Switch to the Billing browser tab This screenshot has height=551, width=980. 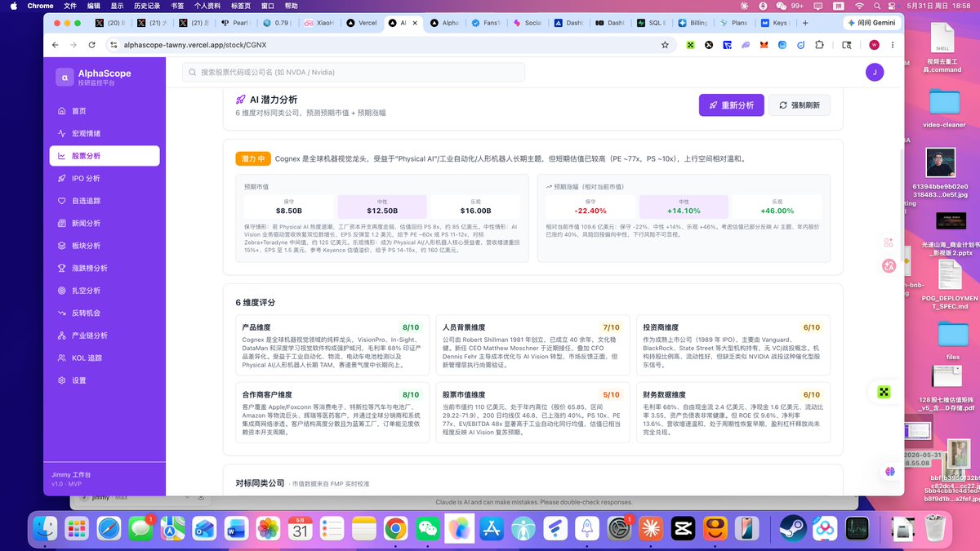coord(693,23)
